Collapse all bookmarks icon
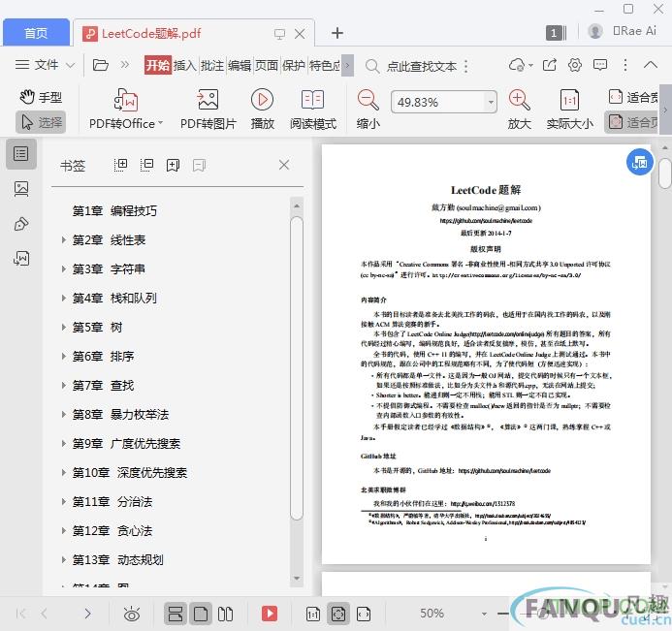672x631 pixels. pyautogui.click(x=146, y=165)
